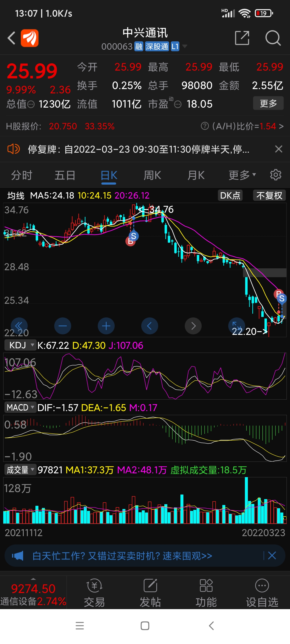Move chart one candle right
The image size is (290, 644).
[x=193, y=326]
